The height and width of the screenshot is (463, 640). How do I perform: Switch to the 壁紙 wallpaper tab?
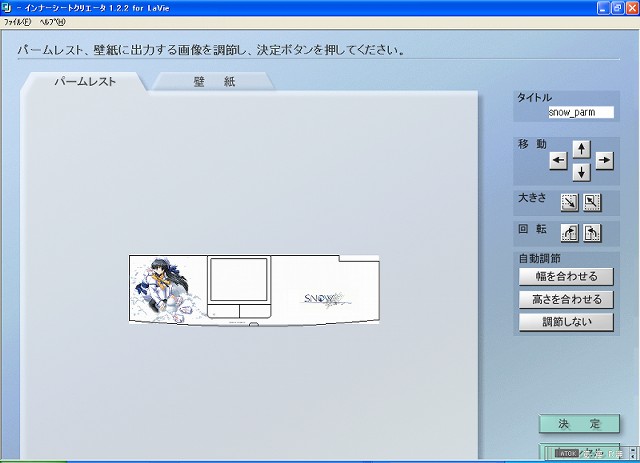(214, 81)
